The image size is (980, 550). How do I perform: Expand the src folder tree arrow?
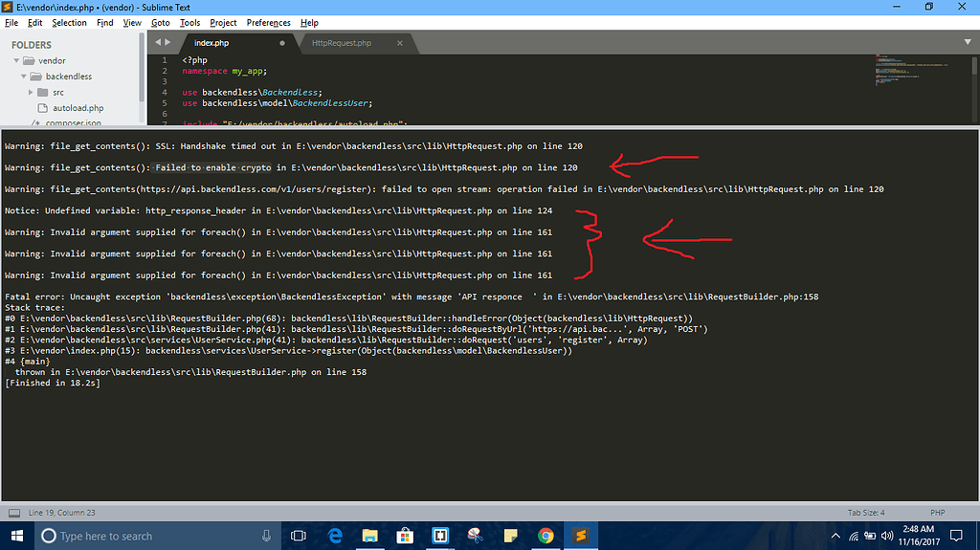click(31, 93)
